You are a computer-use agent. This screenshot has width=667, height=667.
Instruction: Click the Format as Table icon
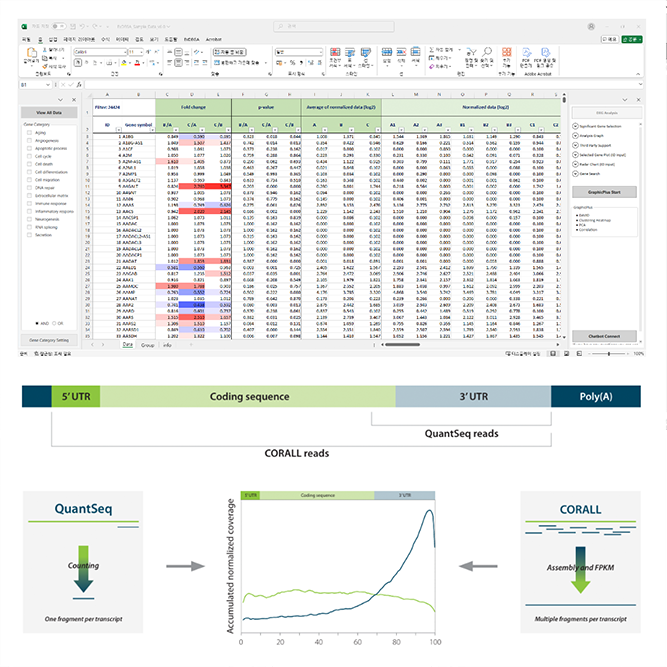coord(350,52)
